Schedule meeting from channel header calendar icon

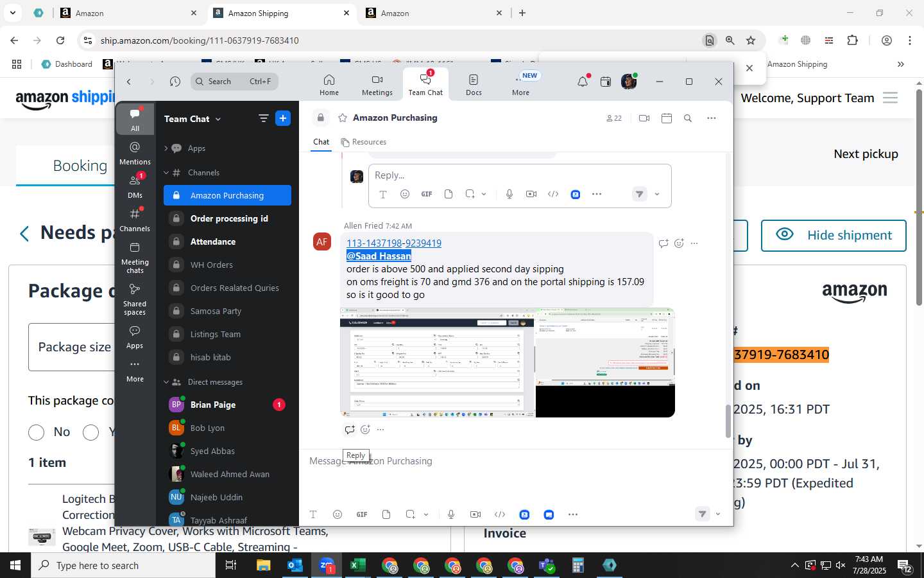(x=667, y=118)
